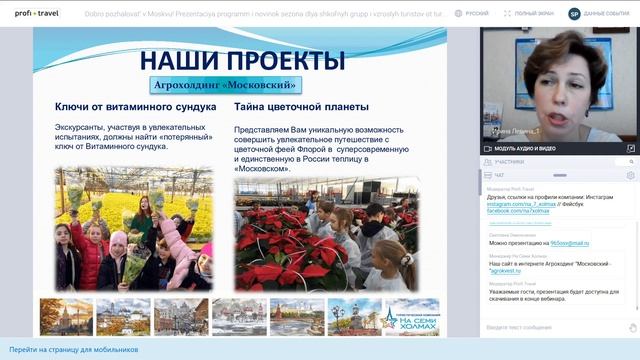
Task: Click the camera icon of video module
Action: point(487,149)
